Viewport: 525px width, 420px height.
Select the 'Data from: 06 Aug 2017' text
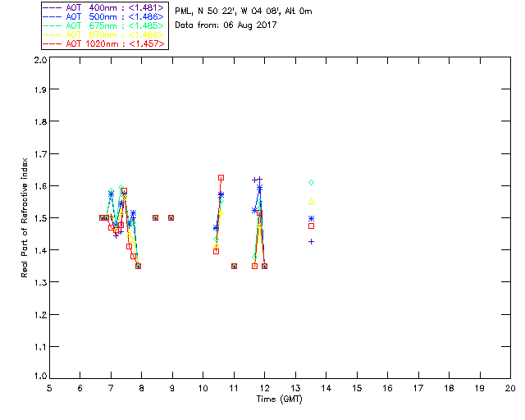(x=226, y=25)
